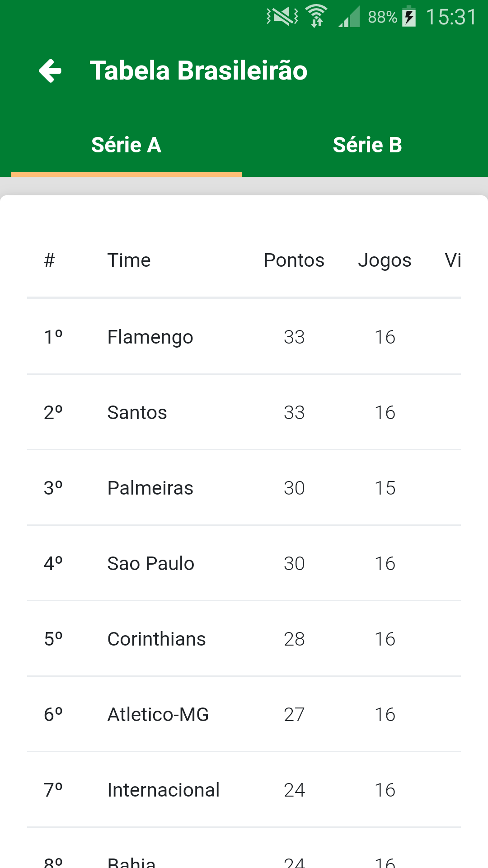Tap the vibrate mode status icon

pyautogui.click(x=282, y=17)
